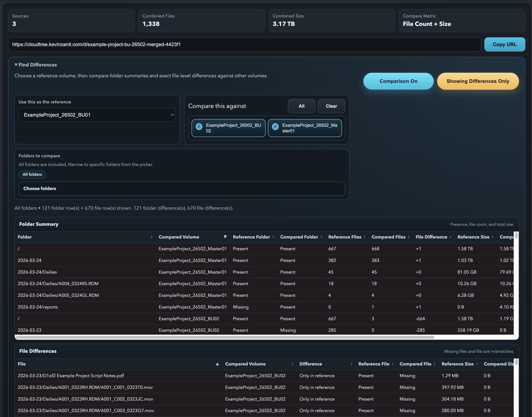Sort File Differences by Difference column icon
This screenshot has height=417, width=532.
click(351, 364)
